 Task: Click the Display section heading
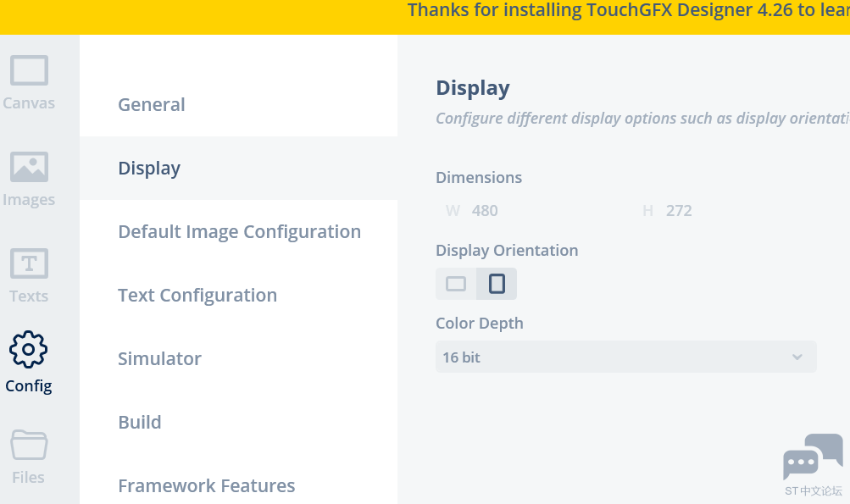click(x=473, y=88)
